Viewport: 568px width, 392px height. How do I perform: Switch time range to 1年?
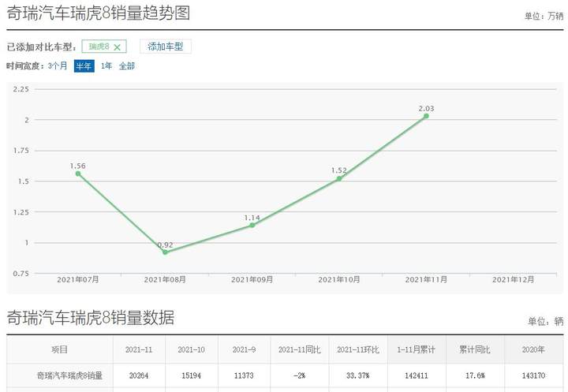pyautogui.click(x=106, y=66)
